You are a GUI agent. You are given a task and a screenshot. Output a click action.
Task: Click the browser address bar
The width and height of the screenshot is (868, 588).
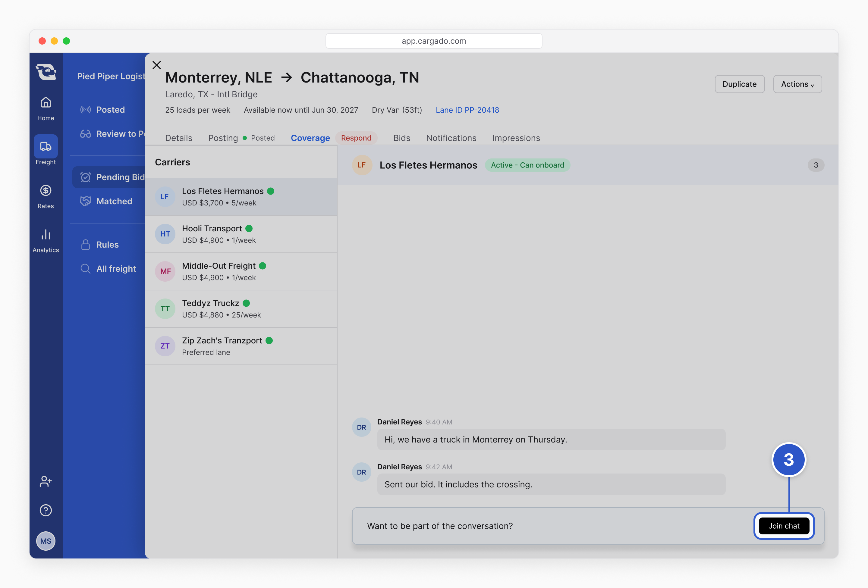434,41
